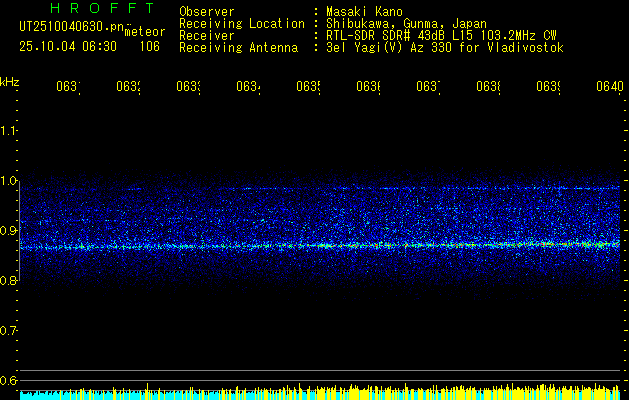The height and width of the screenshot is (400, 629).
Task: Click the observer name Masaki Kano
Action: 364,12
